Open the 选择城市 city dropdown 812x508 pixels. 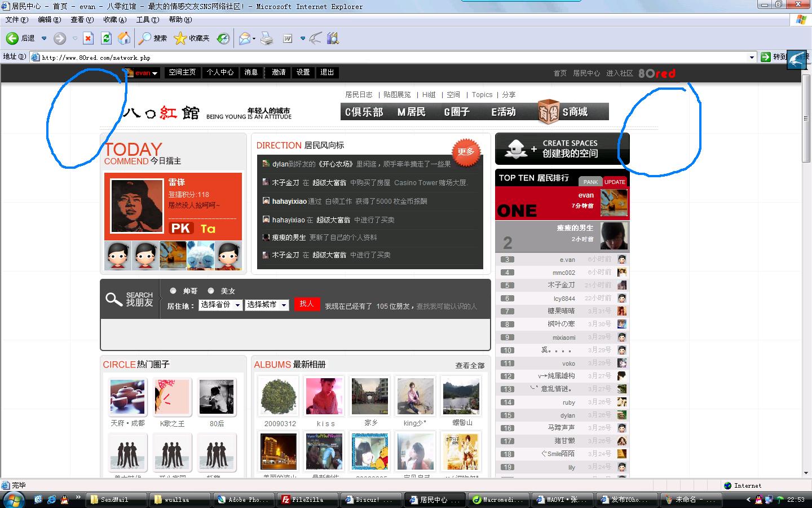[267, 305]
